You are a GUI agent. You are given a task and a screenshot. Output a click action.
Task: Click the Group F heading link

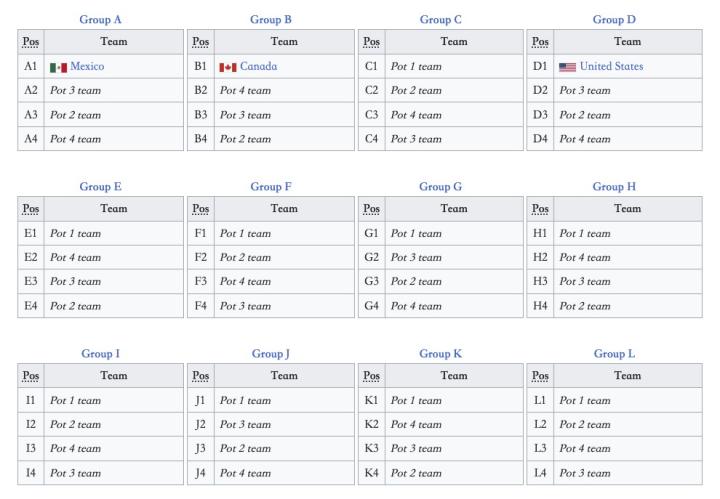click(x=270, y=186)
